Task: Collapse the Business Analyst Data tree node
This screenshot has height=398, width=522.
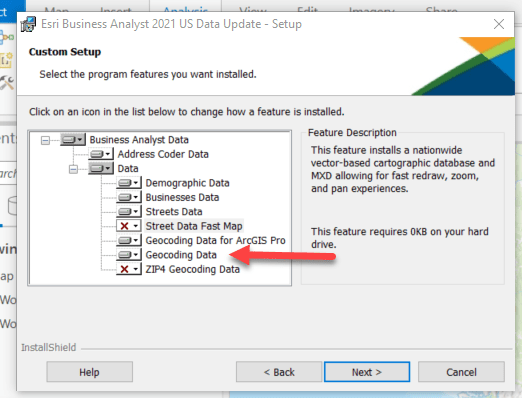Action: [45, 140]
